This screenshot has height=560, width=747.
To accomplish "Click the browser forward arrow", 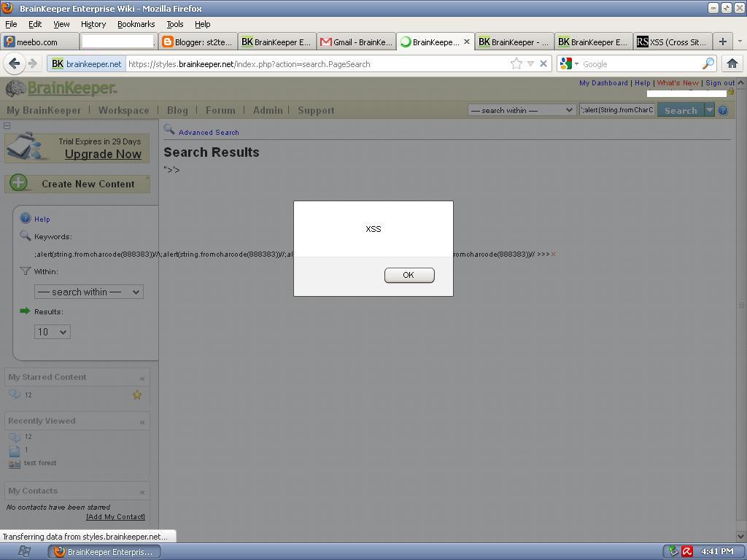I will click(x=32, y=63).
